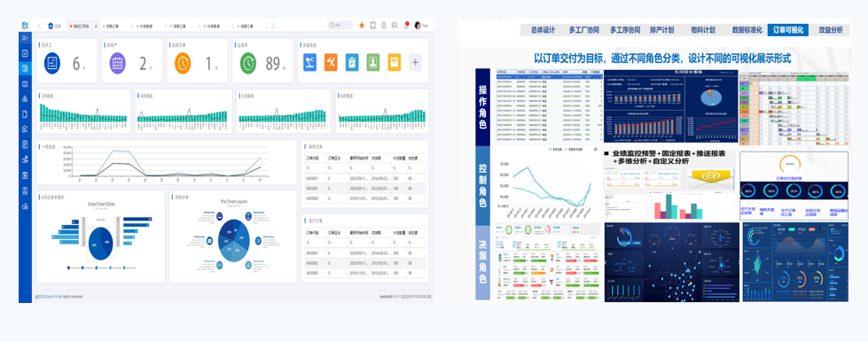Open the 5月报表 chart card
The width and height of the screenshot is (868, 342).
click(x=284, y=112)
